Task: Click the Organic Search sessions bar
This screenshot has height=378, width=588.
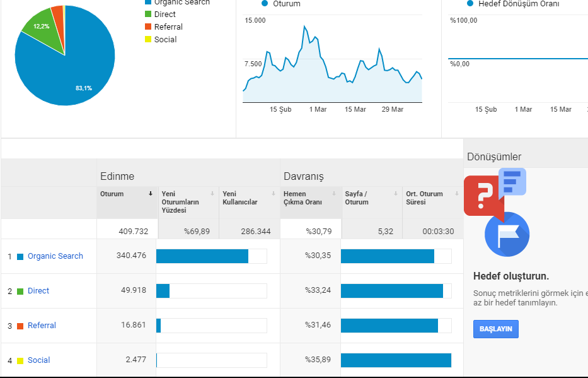Action: point(202,256)
